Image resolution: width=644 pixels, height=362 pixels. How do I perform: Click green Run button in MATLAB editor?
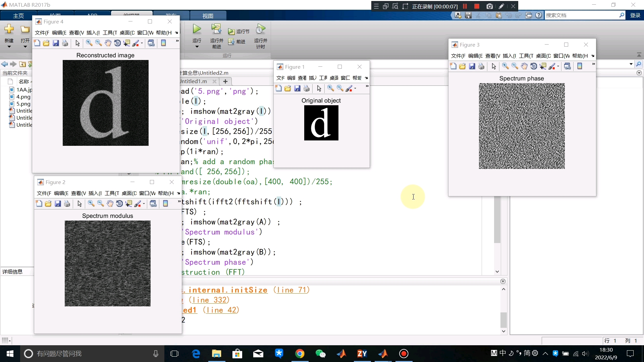coord(197,29)
